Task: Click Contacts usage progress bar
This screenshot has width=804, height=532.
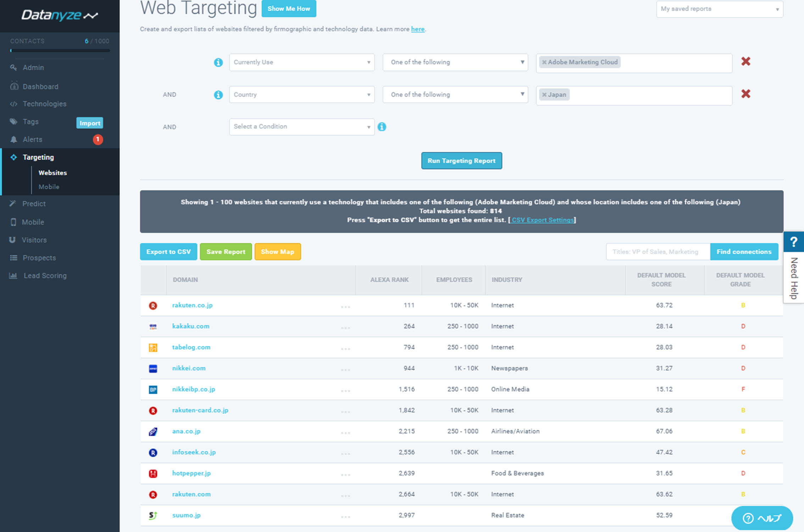Action: (60, 51)
